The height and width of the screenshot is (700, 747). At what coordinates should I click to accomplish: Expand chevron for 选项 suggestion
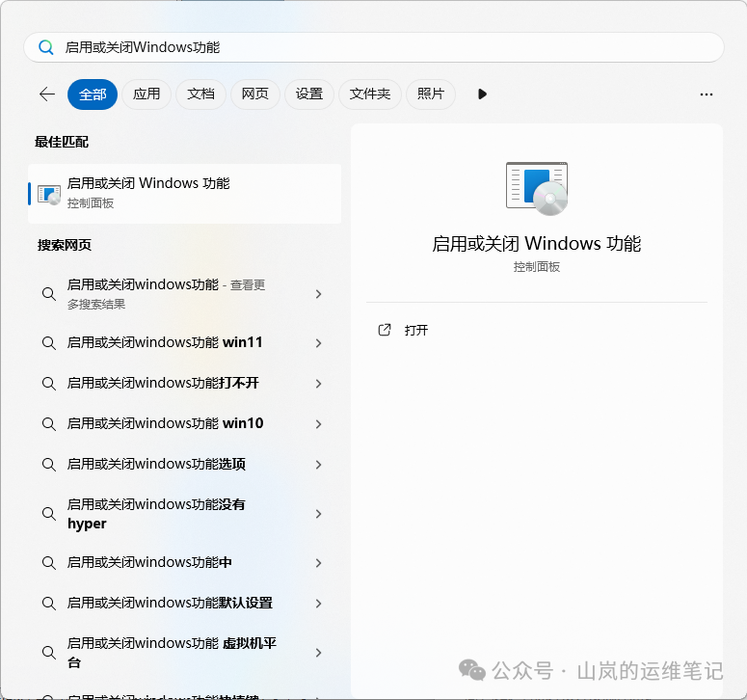(x=319, y=465)
